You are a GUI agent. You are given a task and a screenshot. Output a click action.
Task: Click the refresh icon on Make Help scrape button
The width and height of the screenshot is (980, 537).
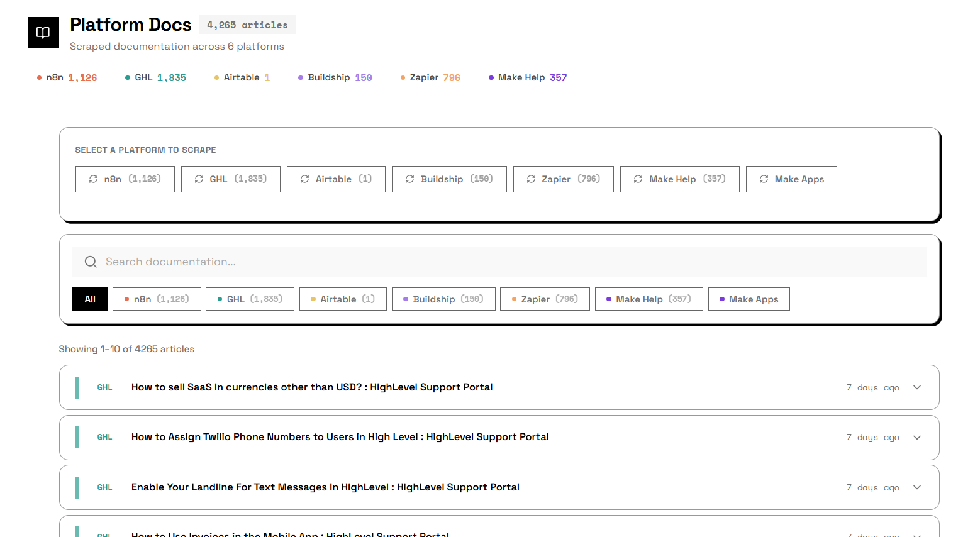[638, 179]
